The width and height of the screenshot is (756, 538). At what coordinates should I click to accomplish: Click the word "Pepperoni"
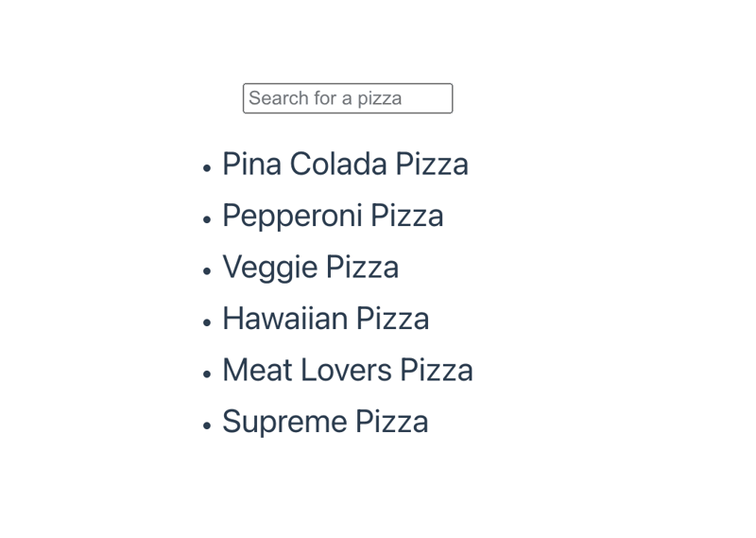pyautogui.click(x=292, y=217)
